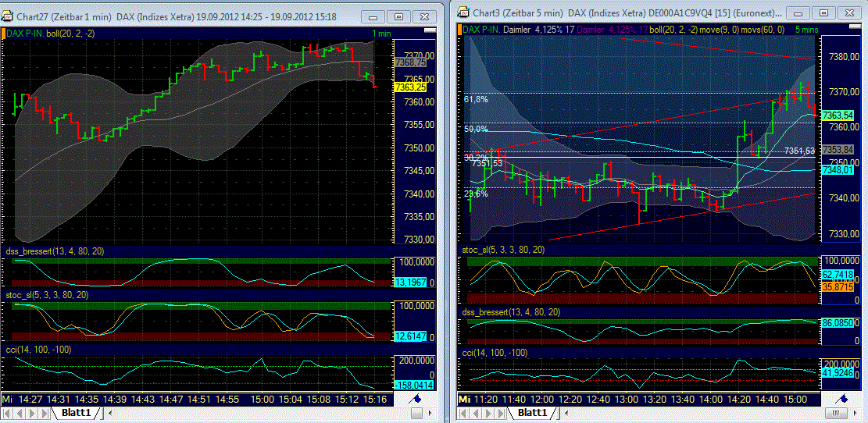Click Chart27 horizontal scrollbar left arrow
Image resolution: width=868 pixels, height=423 pixels.
click(x=109, y=413)
